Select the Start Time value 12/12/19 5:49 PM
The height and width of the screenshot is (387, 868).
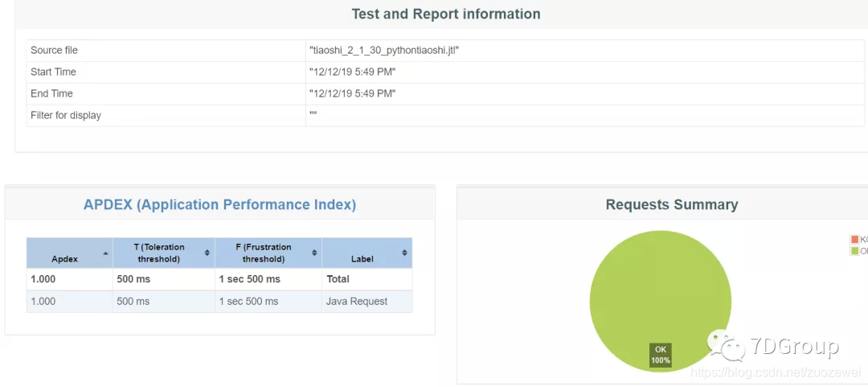(x=353, y=72)
